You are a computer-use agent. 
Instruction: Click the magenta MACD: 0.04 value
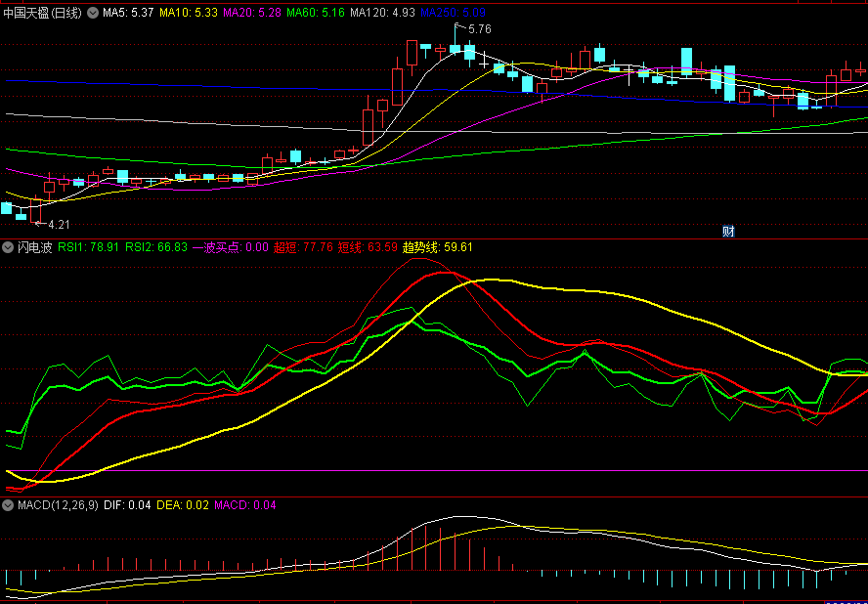[x=245, y=505]
